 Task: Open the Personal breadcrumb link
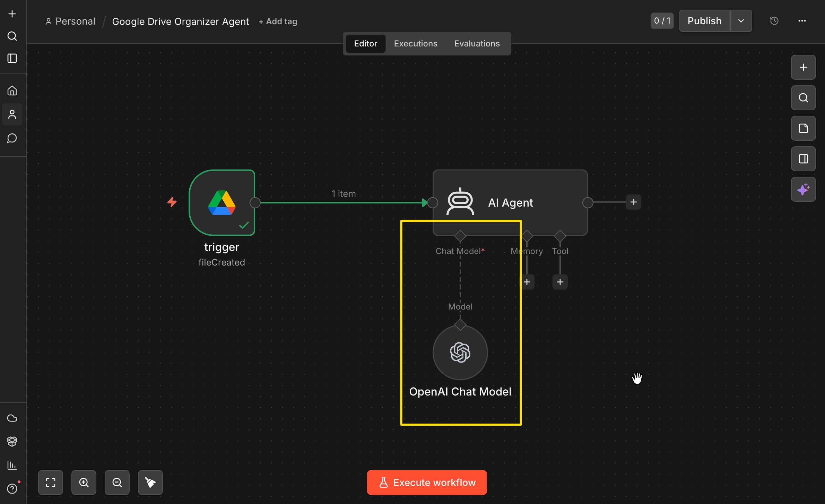coord(70,21)
